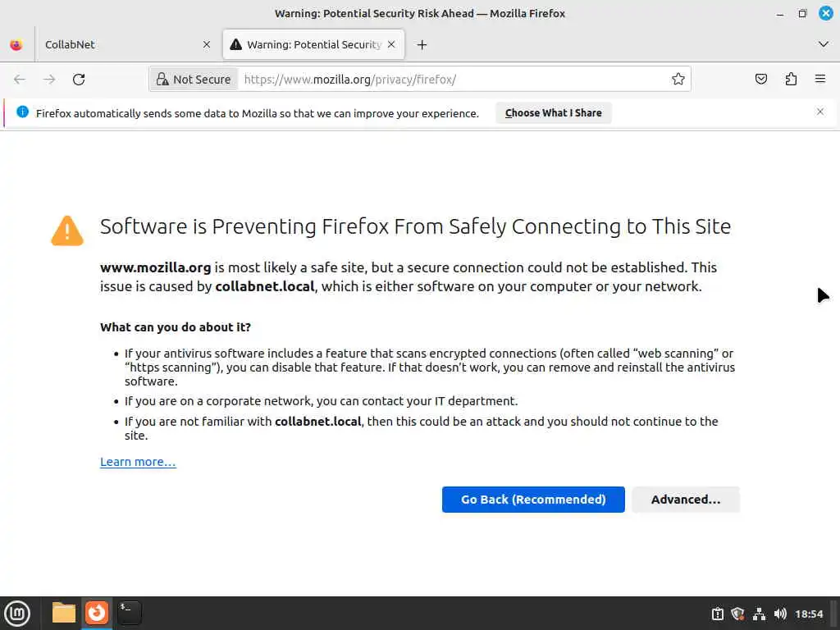Focus the URL address field
Image resolution: width=840 pixels, height=630 pixels.
(x=451, y=80)
